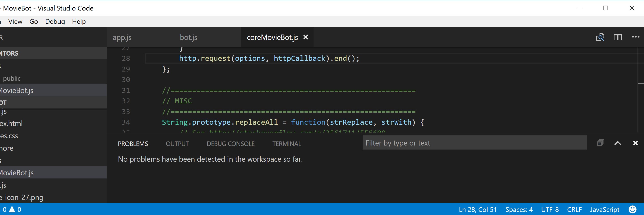Close the coreMovieBot.js tab

(306, 37)
